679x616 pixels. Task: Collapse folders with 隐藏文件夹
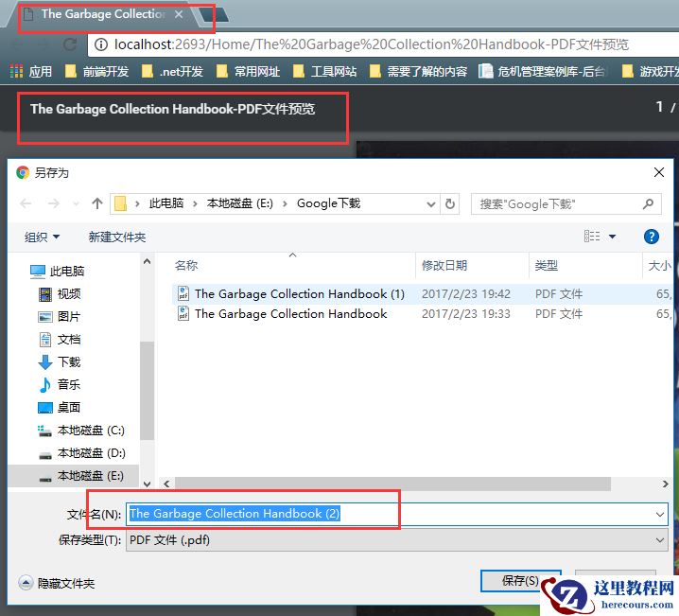coord(57,583)
